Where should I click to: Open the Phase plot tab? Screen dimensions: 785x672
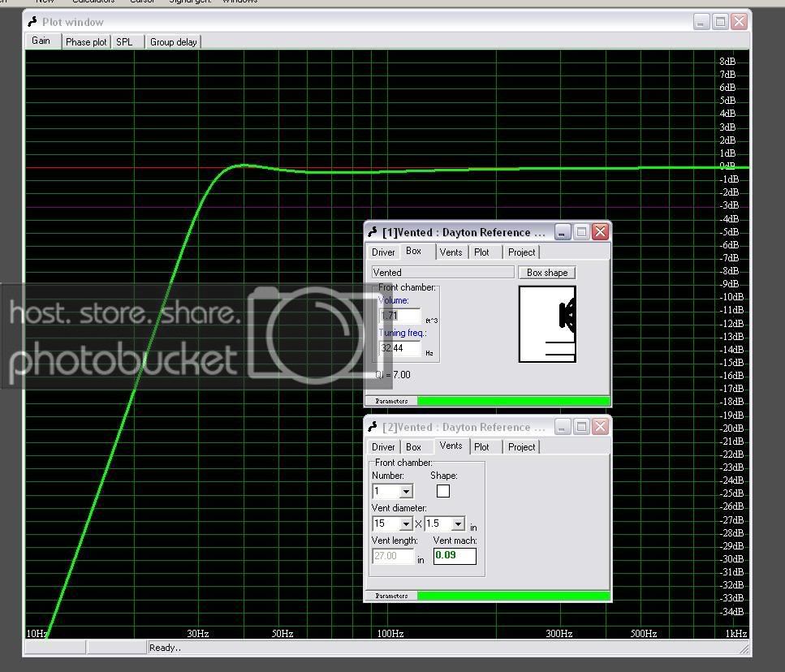coord(86,42)
